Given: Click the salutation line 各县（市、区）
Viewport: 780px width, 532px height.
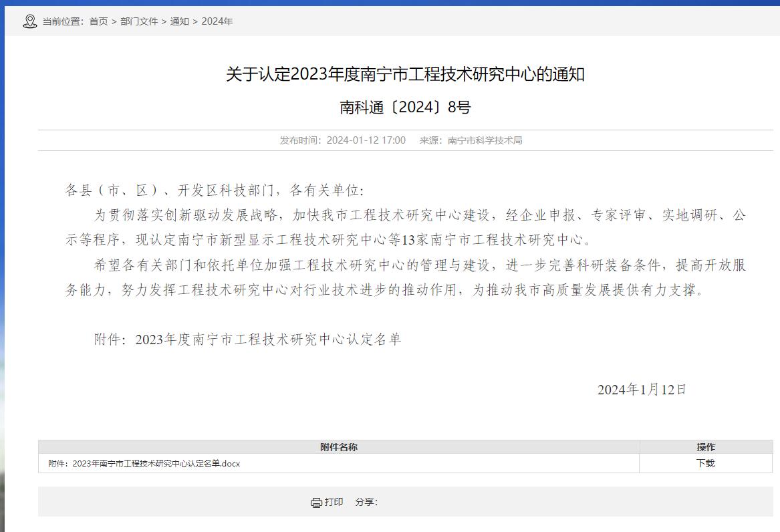Looking at the screenshot, I should tap(215, 190).
